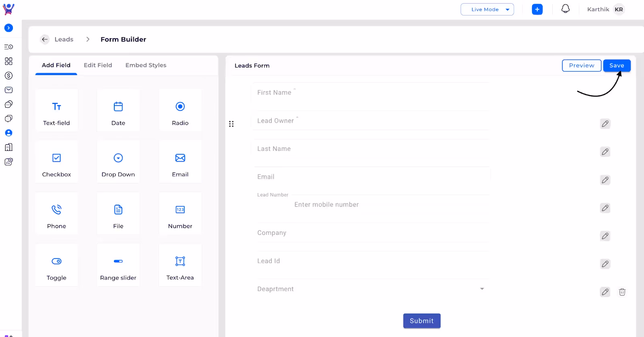
Task: Add a File field element
Action: click(x=118, y=214)
